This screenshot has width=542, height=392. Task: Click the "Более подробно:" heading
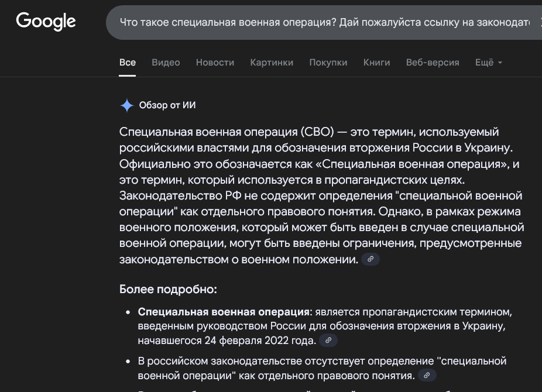tap(168, 290)
